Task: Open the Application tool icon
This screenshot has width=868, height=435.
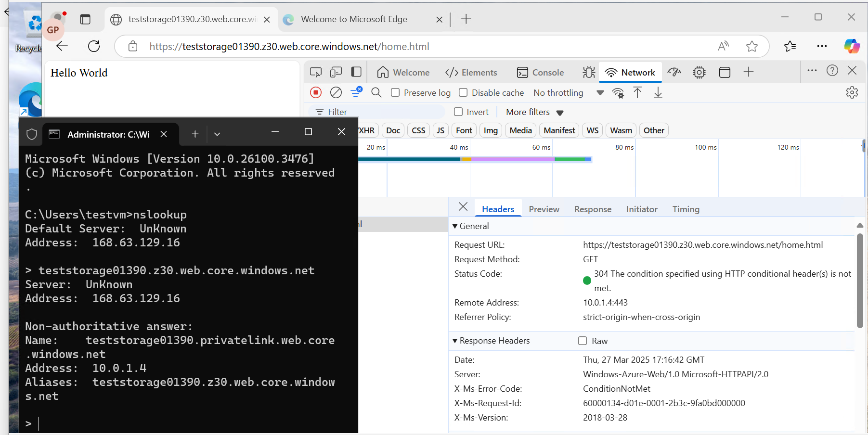Action: tap(725, 72)
